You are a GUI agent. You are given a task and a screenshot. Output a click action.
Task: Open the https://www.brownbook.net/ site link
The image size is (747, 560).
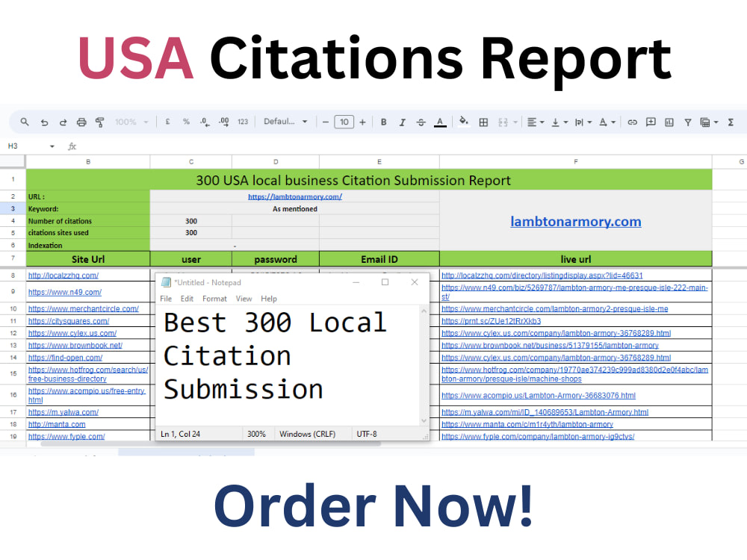click(x=75, y=345)
